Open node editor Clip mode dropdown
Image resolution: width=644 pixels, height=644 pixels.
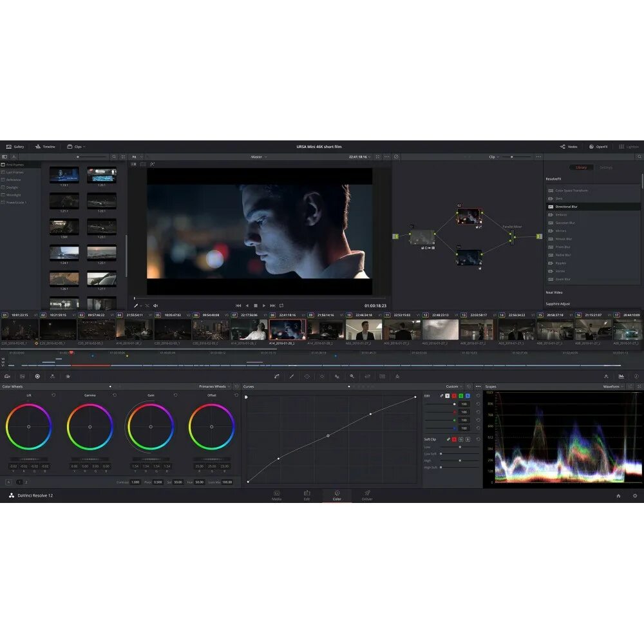494,157
